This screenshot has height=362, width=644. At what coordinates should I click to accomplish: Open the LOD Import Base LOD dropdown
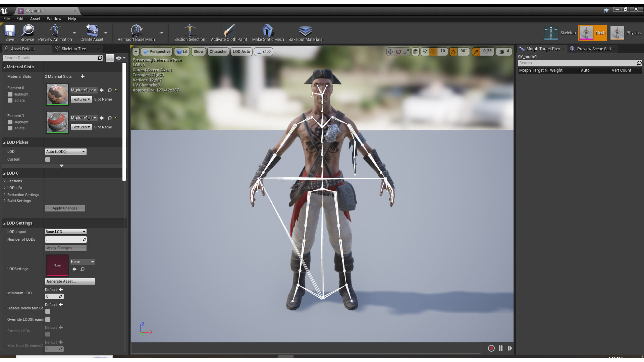[x=66, y=232]
